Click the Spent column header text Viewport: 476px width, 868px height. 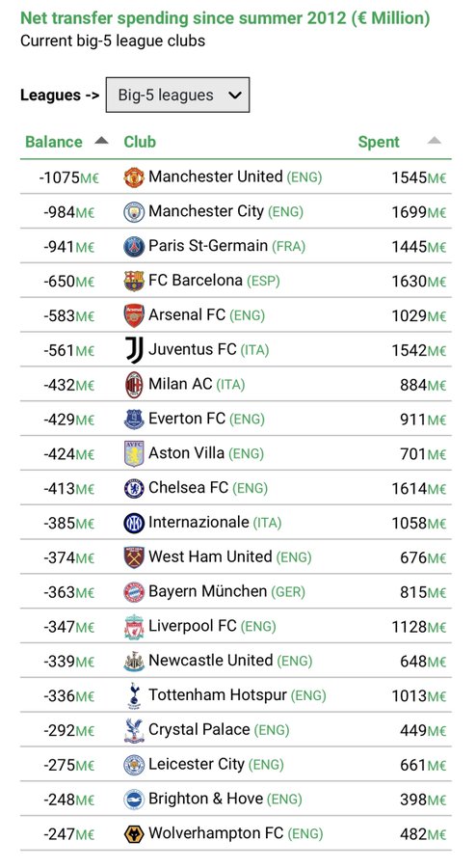click(379, 142)
